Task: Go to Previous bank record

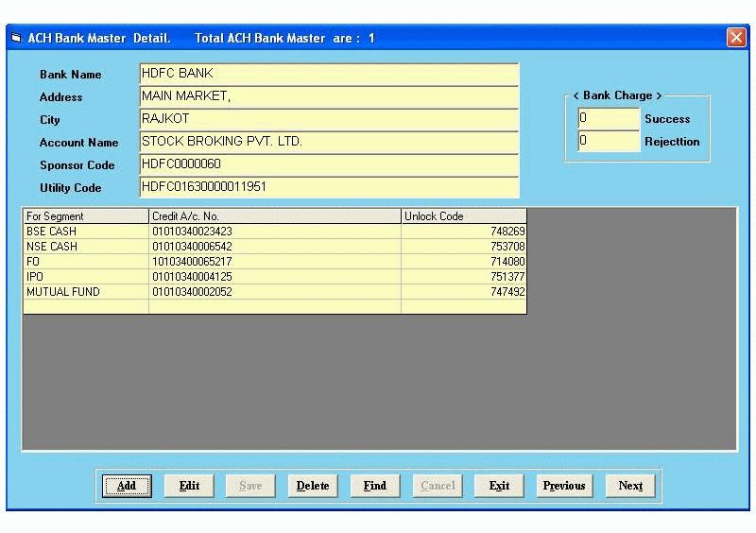Action: [x=563, y=486]
